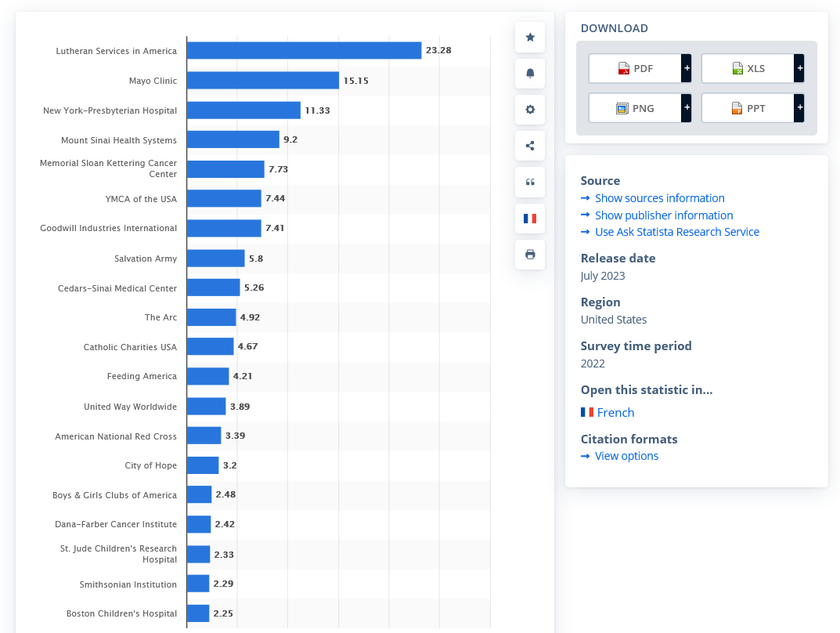This screenshot has width=840, height=633.
Task: Click the Smithsonian Institution bar
Action: pos(198,583)
